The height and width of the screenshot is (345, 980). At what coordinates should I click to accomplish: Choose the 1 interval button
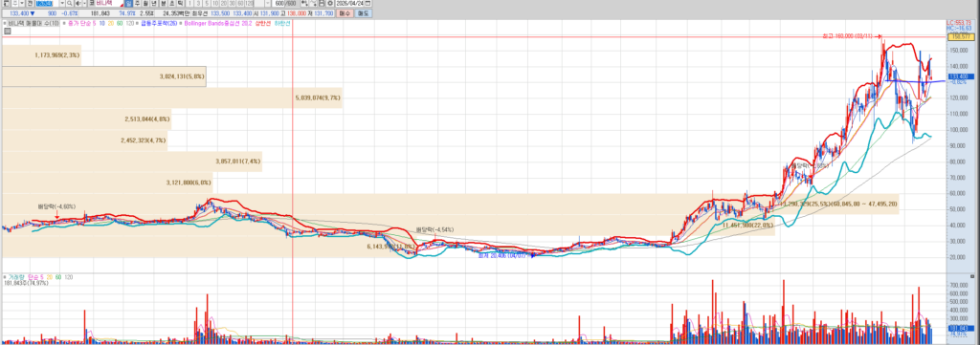tap(190, 3)
